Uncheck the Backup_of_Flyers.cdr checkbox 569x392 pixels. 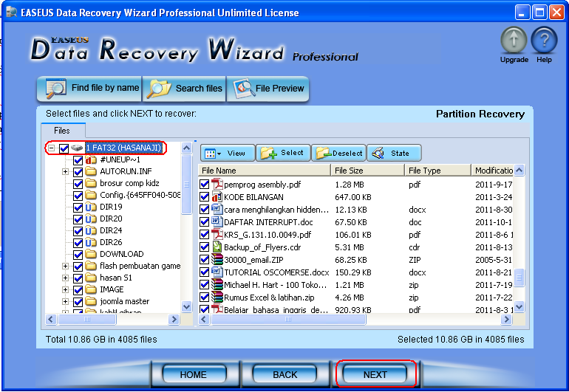coord(204,247)
